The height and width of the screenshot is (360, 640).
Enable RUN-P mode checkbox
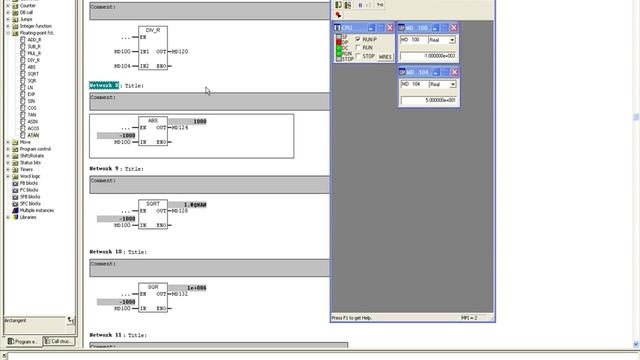358,39
